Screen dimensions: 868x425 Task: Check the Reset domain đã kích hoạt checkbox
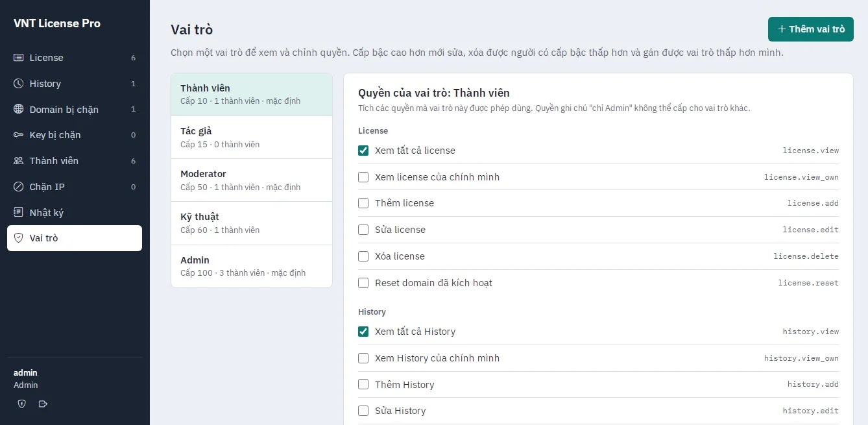(x=363, y=283)
